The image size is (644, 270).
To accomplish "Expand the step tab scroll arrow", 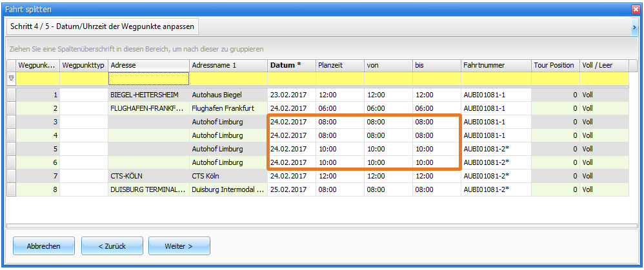I will click(634, 27).
